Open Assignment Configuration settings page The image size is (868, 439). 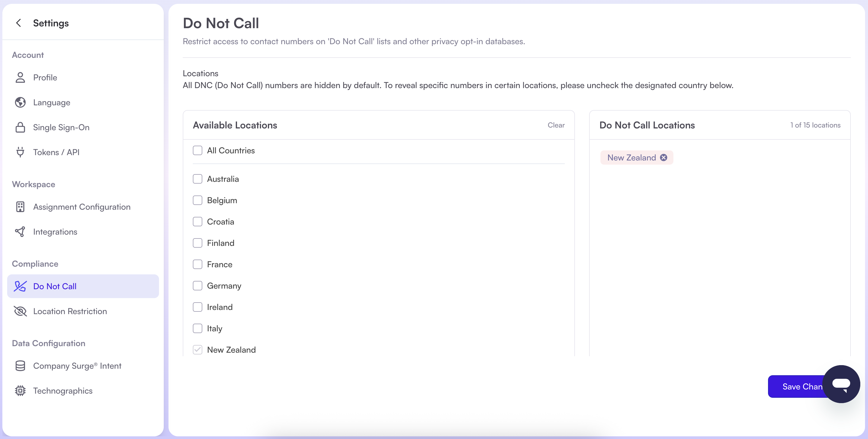pos(82,207)
